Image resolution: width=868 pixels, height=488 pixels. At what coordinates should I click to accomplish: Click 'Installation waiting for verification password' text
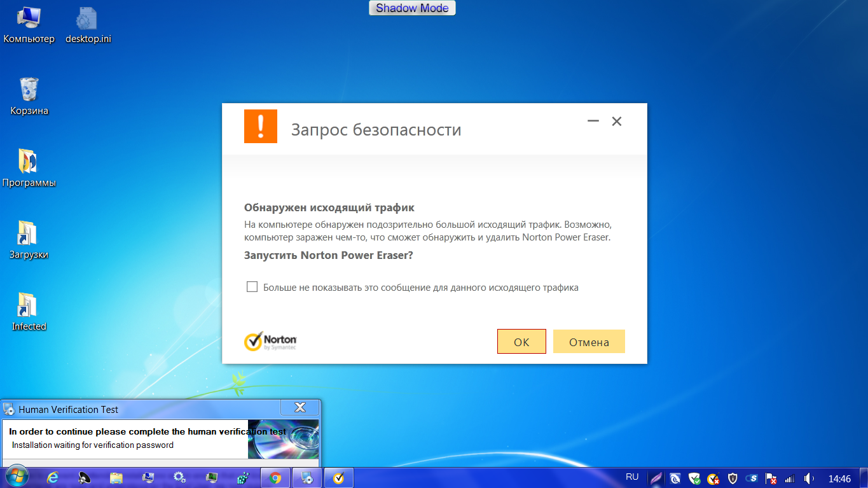point(93,445)
